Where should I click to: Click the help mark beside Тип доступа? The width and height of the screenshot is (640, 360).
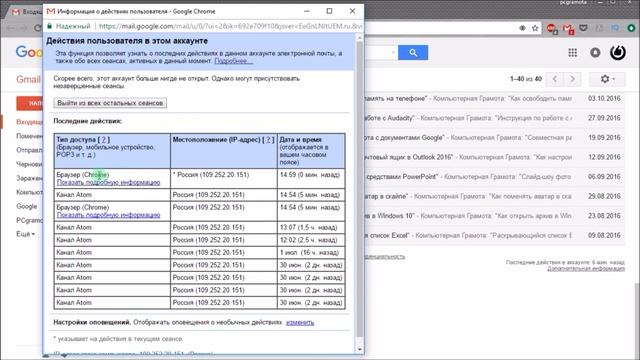(x=104, y=140)
